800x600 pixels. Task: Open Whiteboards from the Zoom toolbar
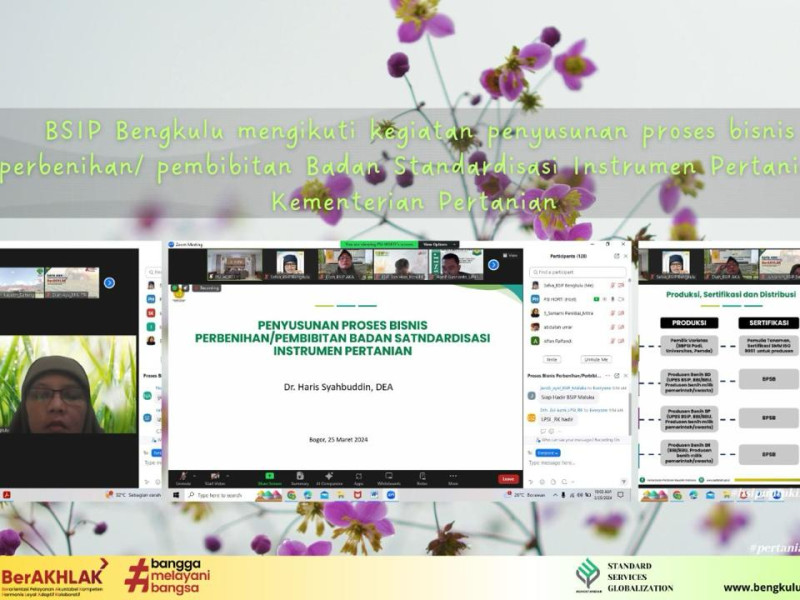point(389,478)
